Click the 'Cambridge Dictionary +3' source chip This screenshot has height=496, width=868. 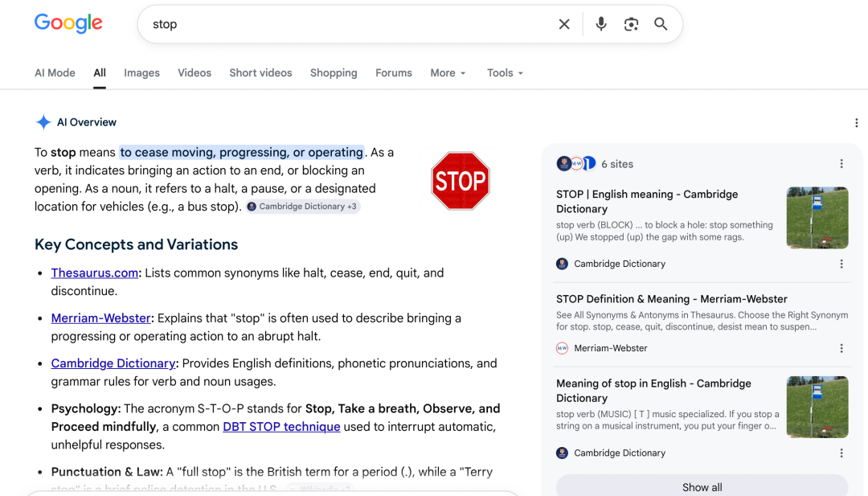[303, 207]
